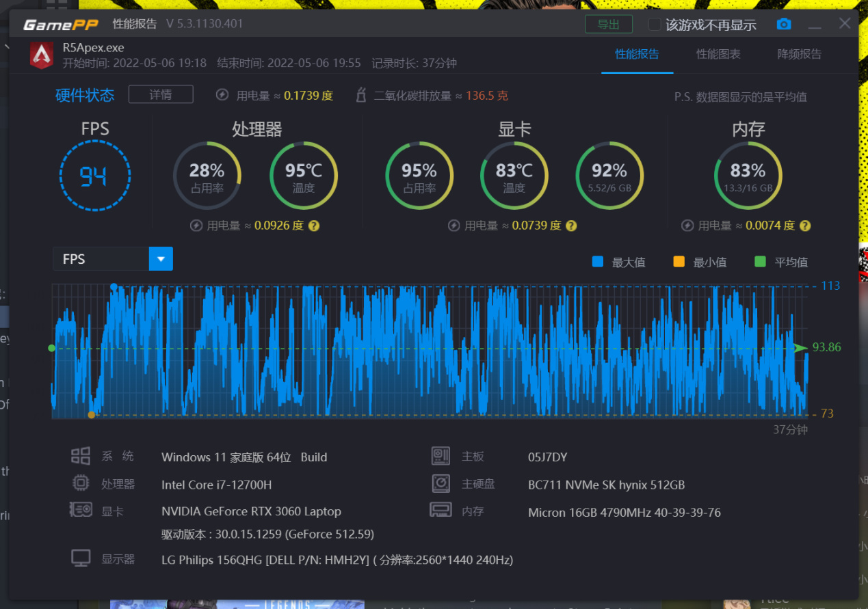The image size is (868, 609).
Task: Click the 导出 export button
Action: (609, 25)
